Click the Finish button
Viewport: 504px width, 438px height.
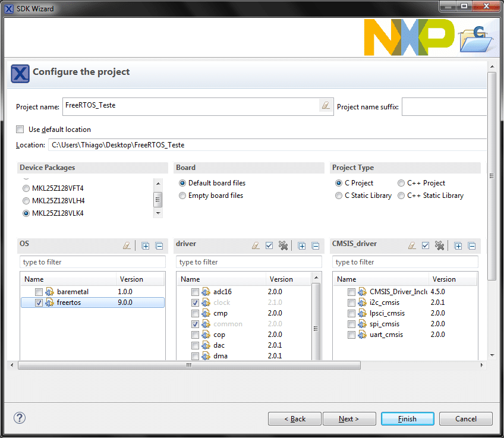point(407,419)
